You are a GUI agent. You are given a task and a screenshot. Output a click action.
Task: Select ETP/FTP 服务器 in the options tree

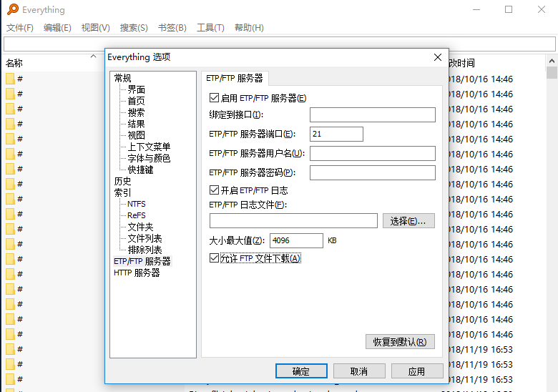tap(142, 261)
